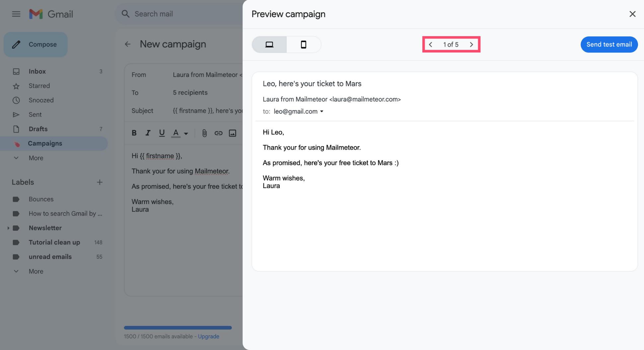The height and width of the screenshot is (350, 644).
Task: Go to previous recipient preview
Action: coord(431,44)
